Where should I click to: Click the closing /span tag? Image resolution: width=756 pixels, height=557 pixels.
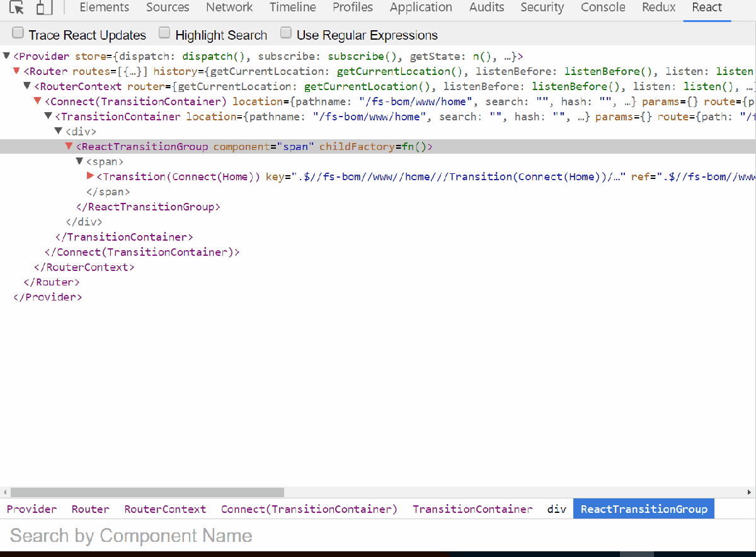point(108,192)
